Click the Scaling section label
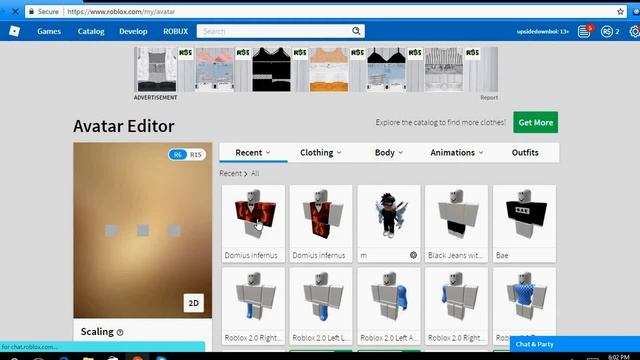Screen dimensions: 640x360 (97, 331)
